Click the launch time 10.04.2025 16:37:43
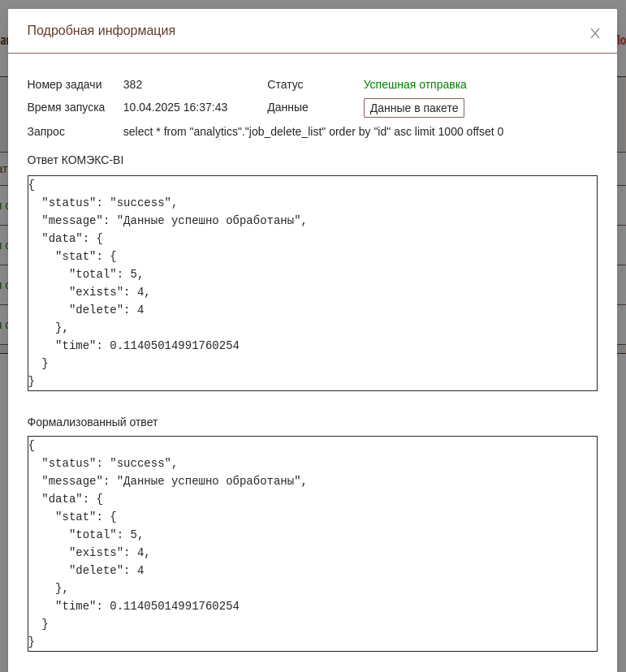The height and width of the screenshot is (672, 626). pyautogui.click(x=175, y=107)
